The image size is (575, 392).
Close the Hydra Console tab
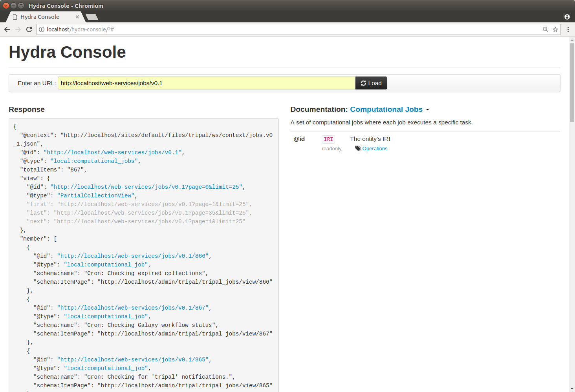click(77, 17)
